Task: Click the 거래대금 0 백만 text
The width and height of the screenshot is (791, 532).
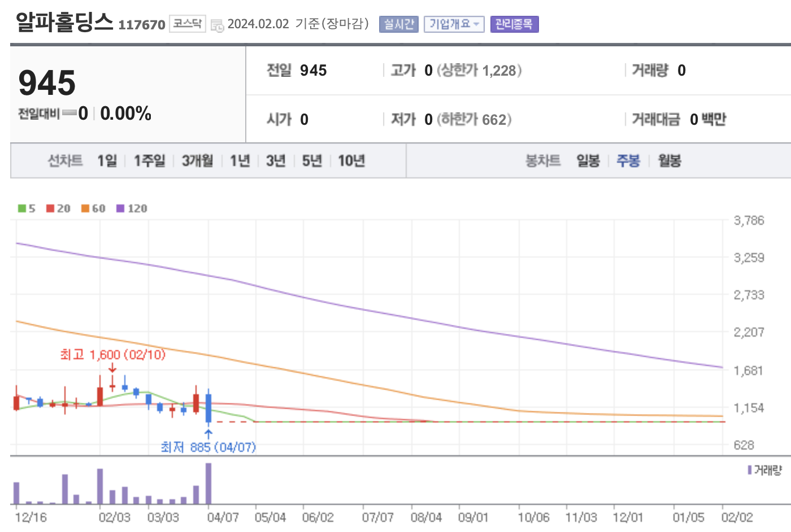Action: pos(679,120)
